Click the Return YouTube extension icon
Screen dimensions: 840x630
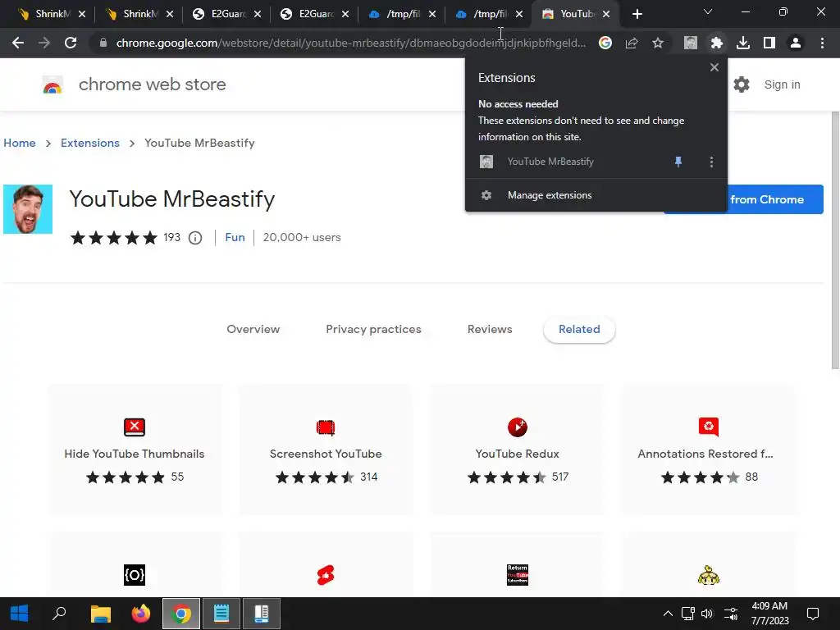[518, 575]
